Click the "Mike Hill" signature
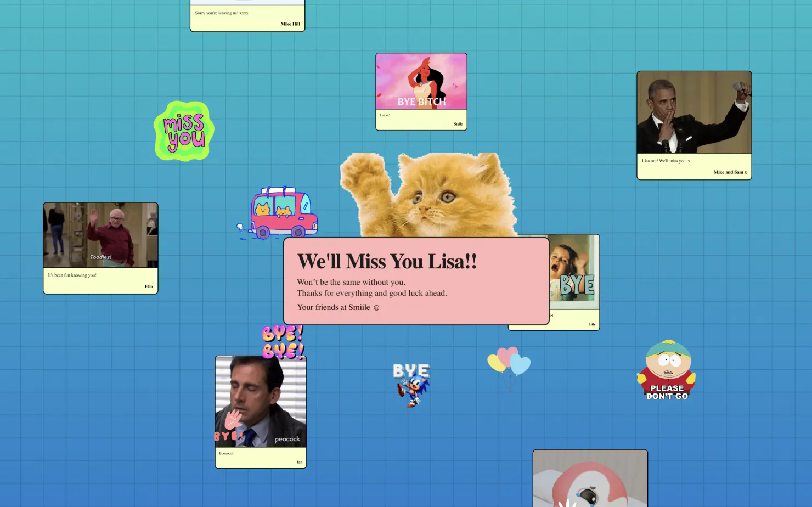 click(290, 24)
